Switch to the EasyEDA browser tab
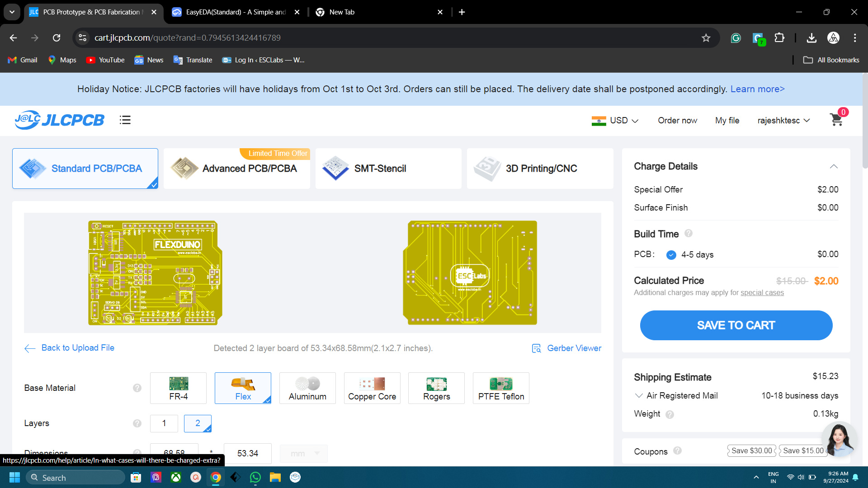 click(x=235, y=12)
